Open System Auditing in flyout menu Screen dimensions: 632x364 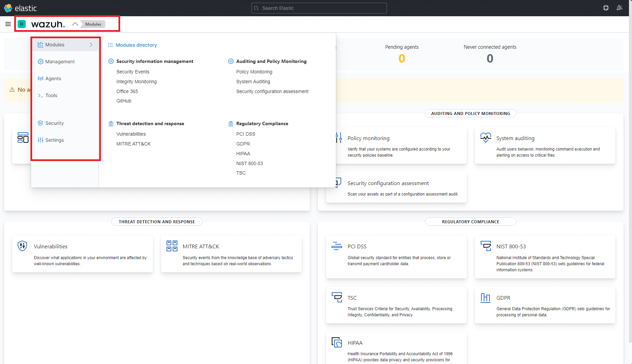pyautogui.click(x=253, y=82)
